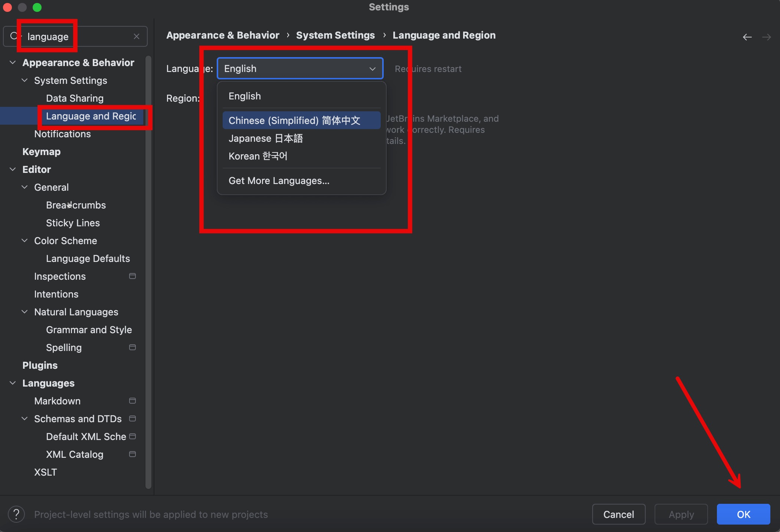Open help via the question mark icon
This screenshot has height=532, width=780.
pos(16,514)
